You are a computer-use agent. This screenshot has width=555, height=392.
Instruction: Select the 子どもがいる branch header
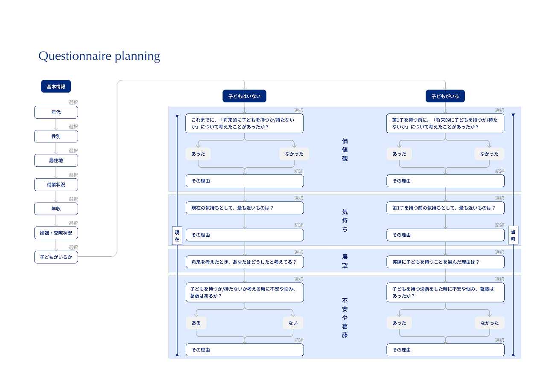[445, 96]
